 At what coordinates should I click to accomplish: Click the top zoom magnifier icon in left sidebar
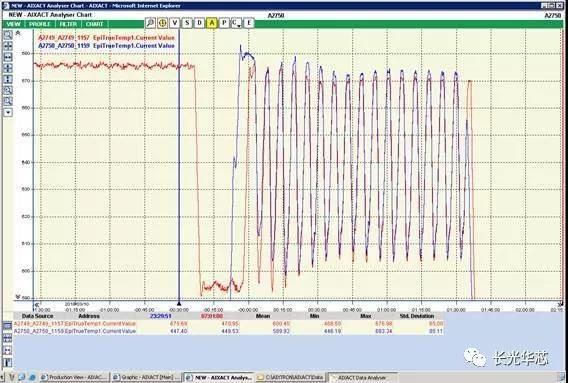(x=8, y=35)
